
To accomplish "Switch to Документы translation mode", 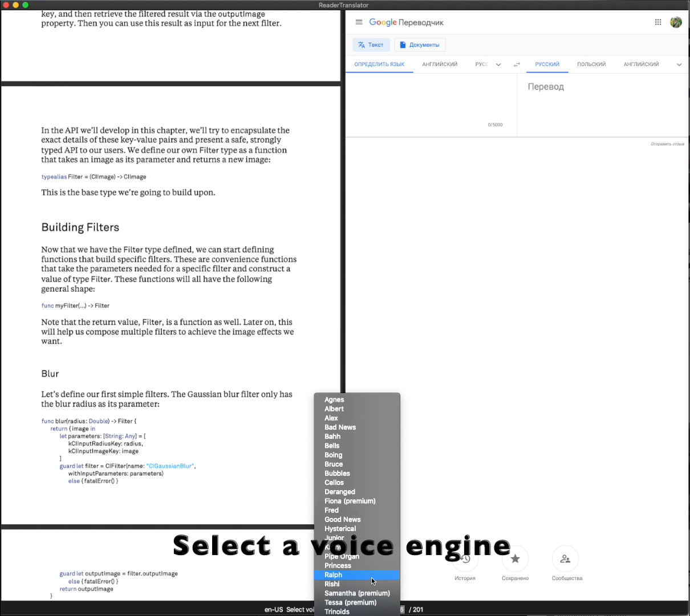I will pyautogui.click(x=420, y=45).
